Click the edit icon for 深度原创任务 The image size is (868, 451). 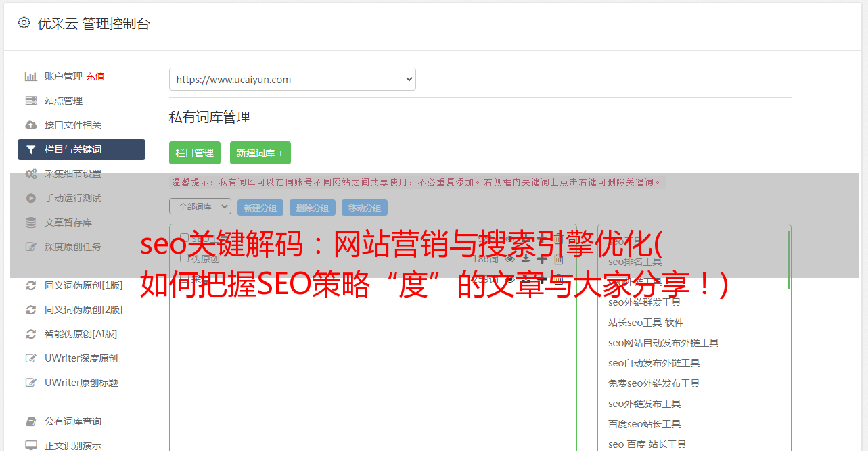(31, 247)
